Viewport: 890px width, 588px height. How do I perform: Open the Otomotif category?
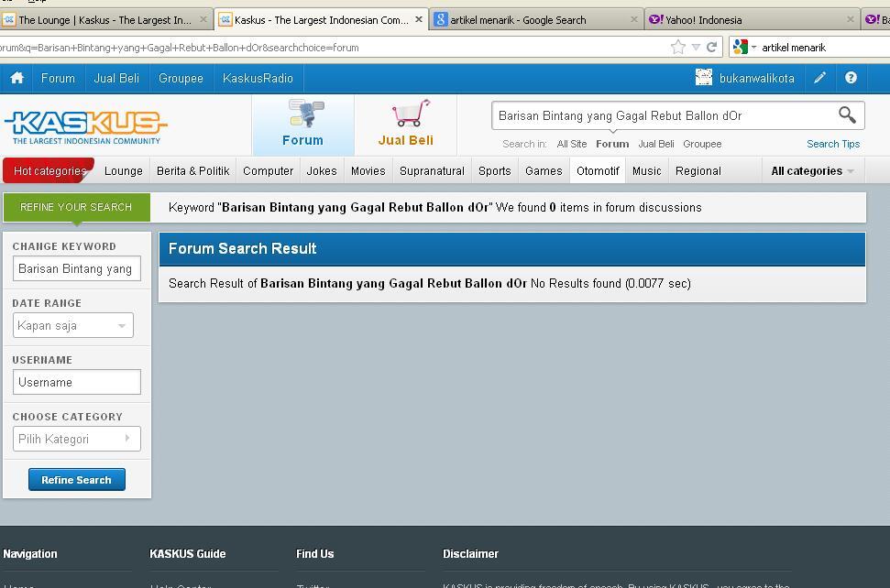(598, 170)
